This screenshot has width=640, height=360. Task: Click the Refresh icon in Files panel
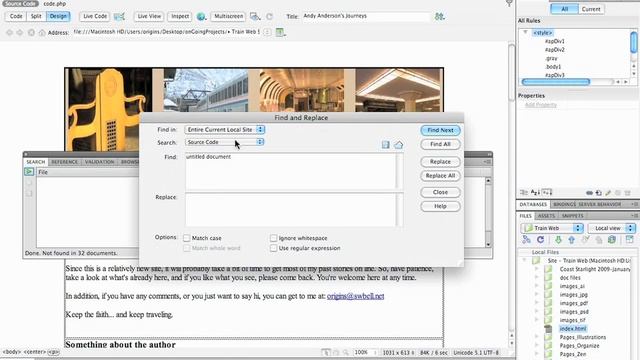point(540,240)
